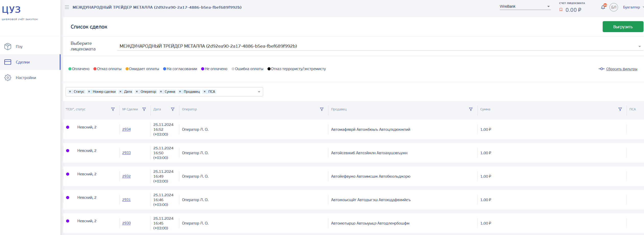644x235 pixels.
Task: Open notifications bell
Action: (x=603, y=7)
